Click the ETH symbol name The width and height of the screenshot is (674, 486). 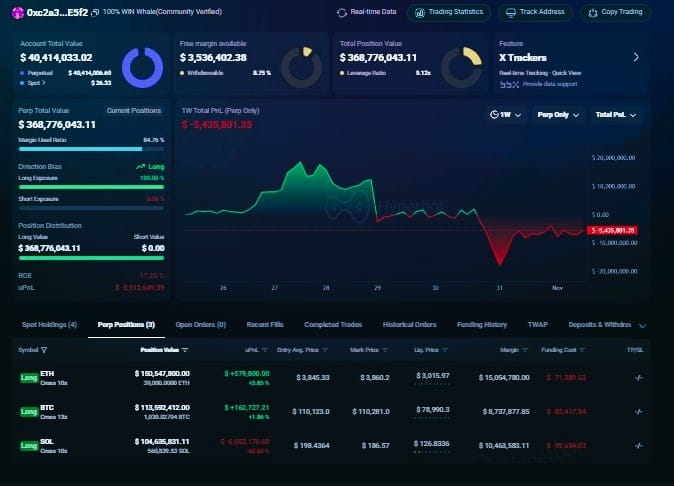(x=47, y=373)
